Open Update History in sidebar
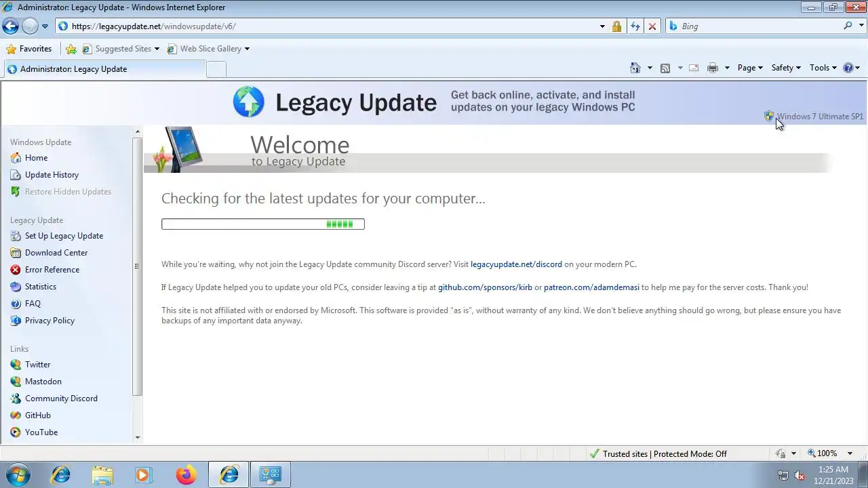The height and width of the screenshot is (488, 868). (x=52, y=175)
